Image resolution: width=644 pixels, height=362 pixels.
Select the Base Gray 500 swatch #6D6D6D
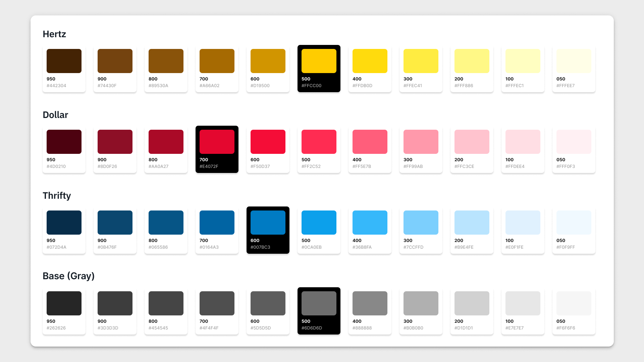pos(319,303)
